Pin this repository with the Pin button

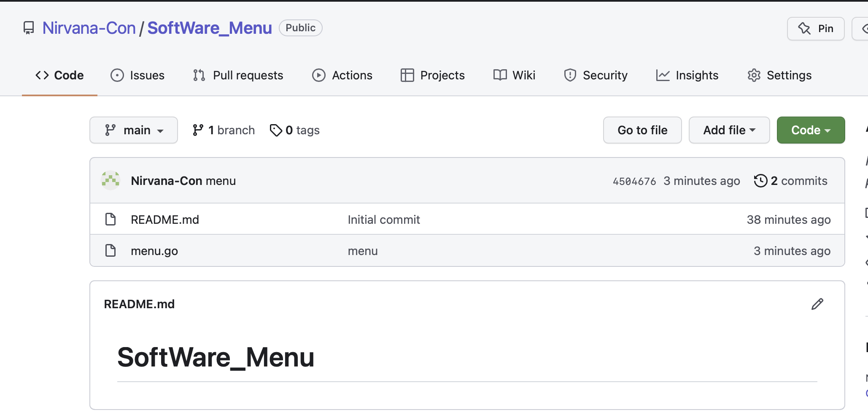point(816,29)
